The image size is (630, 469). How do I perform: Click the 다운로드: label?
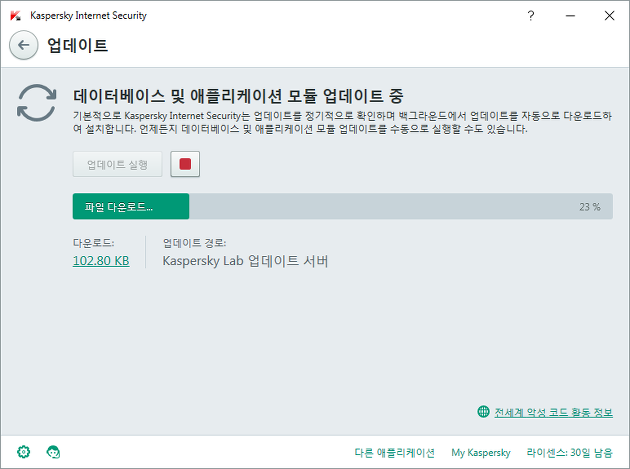94,243
